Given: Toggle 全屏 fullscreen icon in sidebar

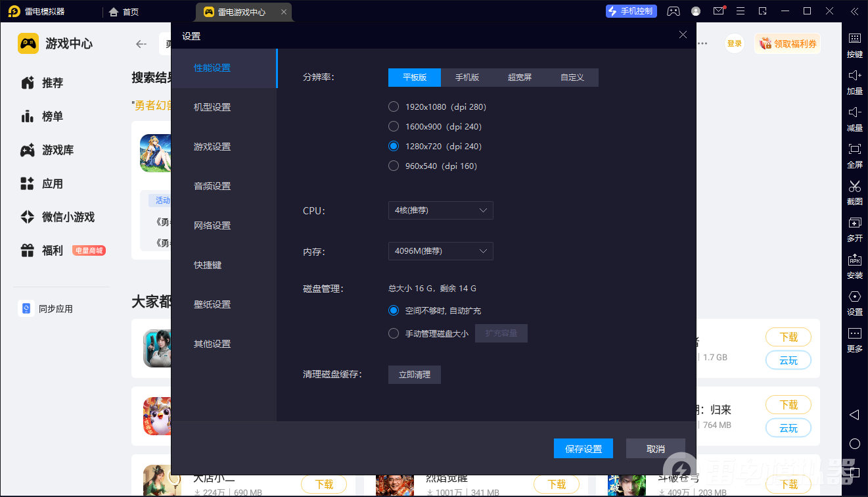Looking at the screenshot, I should (x=854, y=156).
